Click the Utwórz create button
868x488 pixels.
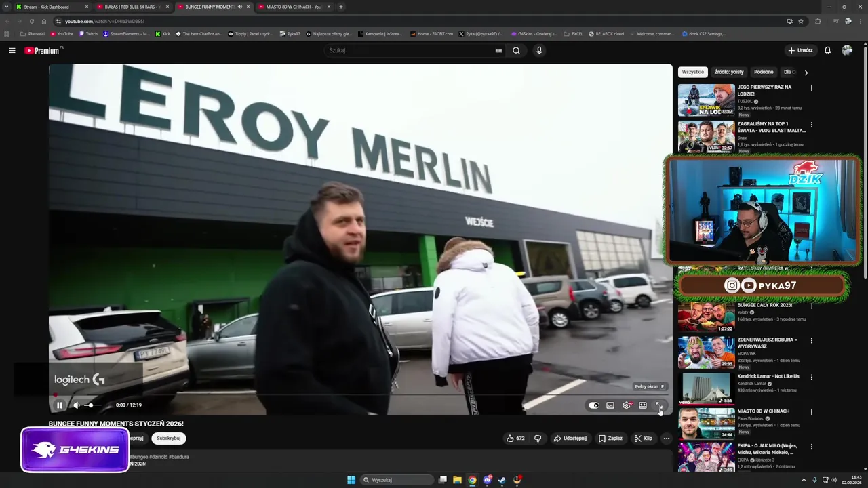tap(800, 50)
